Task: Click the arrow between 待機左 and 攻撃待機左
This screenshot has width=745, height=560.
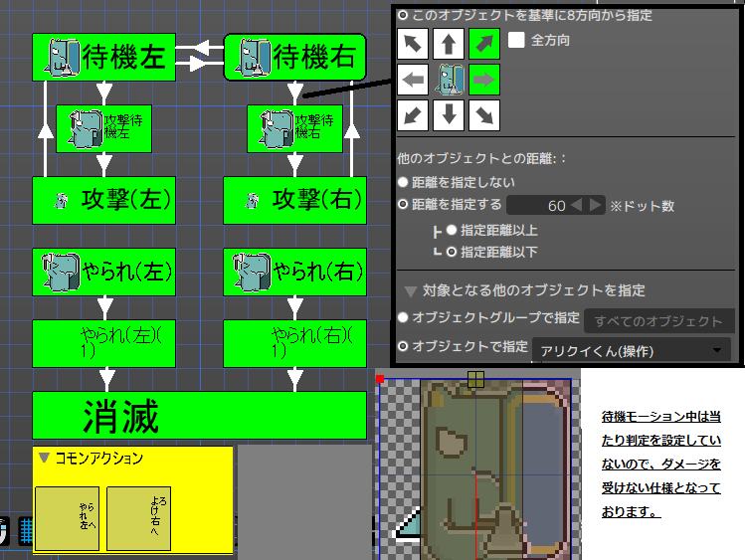Action: click(104, 93)
